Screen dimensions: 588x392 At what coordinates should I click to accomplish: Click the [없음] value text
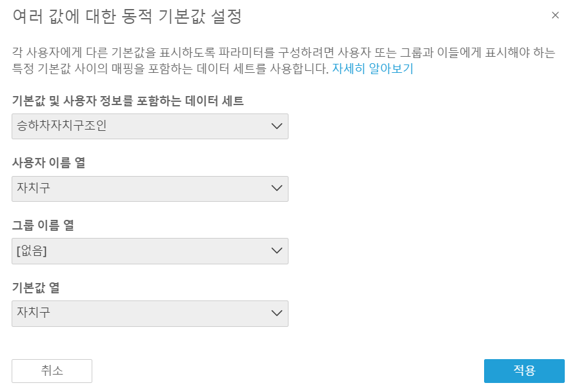(32, 251)
